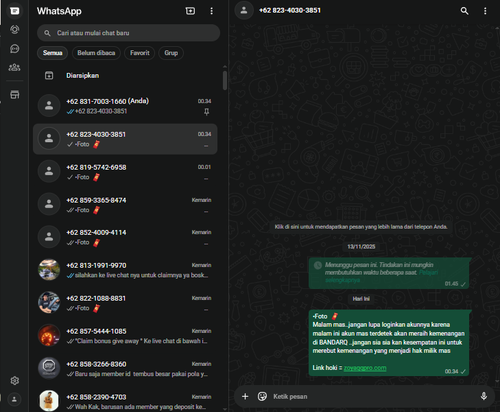Click profile photo of +62 857-5444-1085
The height and width of the screenshot is (412, 500).
(49, 335)
